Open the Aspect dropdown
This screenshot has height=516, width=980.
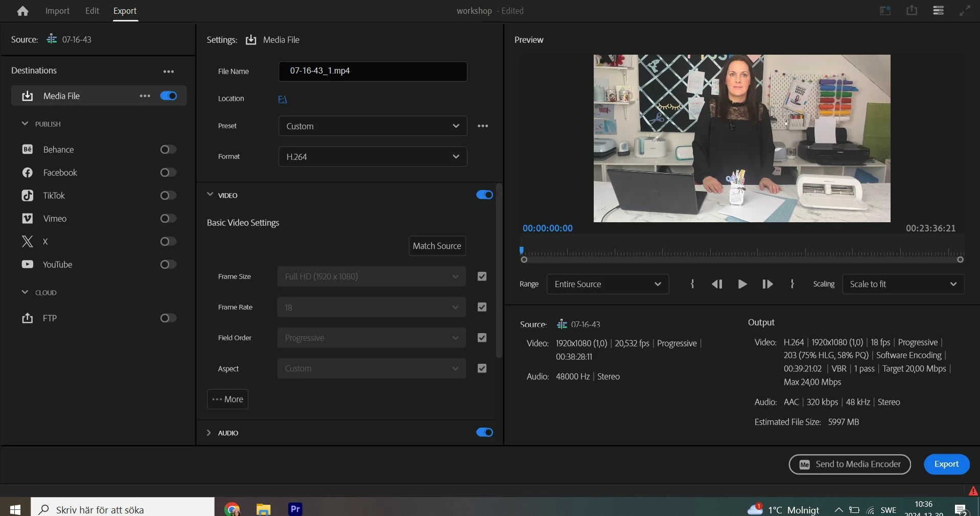[371, 368]
